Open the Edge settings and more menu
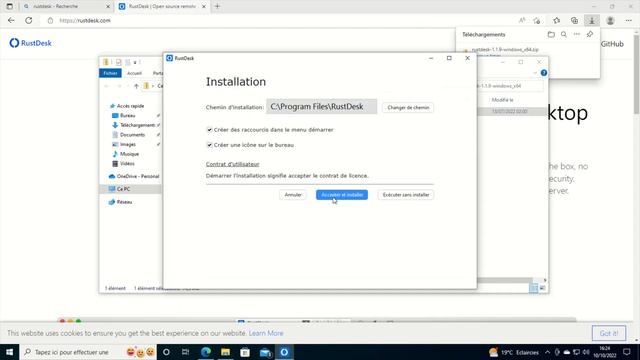 (629, 20)
